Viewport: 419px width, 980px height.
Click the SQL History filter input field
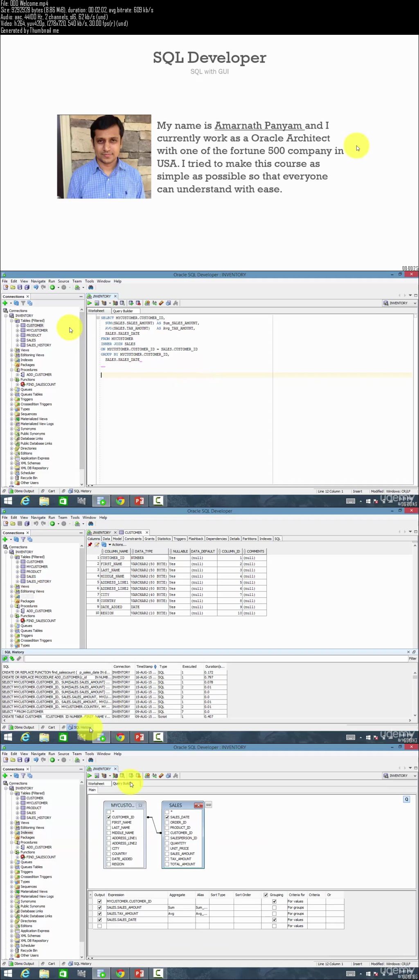pyautogui.click(x=216, y=659)
